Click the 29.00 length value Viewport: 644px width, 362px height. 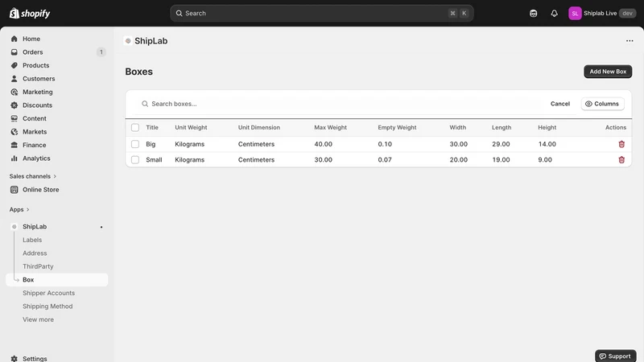(x=501, y=144)
